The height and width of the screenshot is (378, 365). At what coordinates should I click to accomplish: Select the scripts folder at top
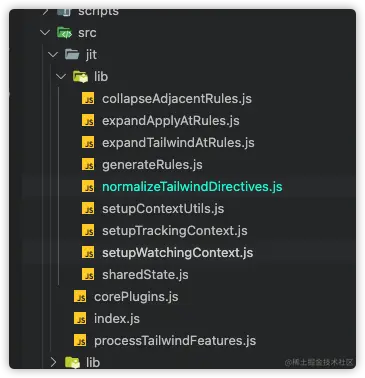[x=98, y=12]
